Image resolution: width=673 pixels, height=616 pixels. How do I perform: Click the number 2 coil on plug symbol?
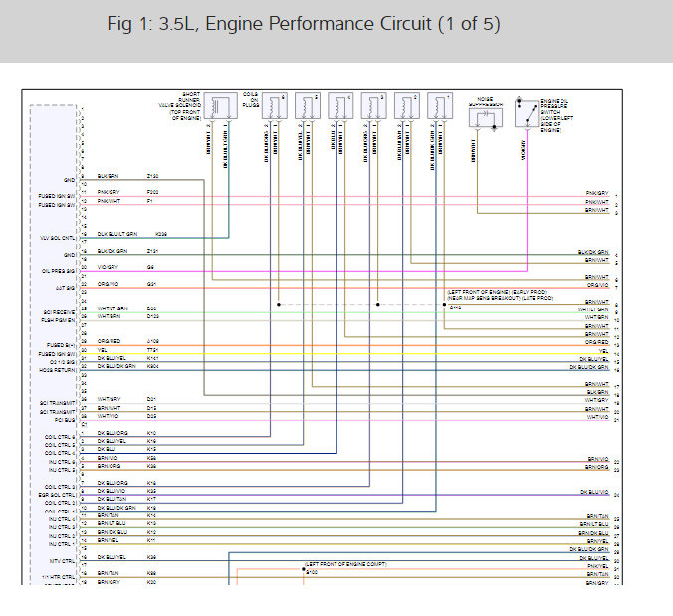coord(407,105)
